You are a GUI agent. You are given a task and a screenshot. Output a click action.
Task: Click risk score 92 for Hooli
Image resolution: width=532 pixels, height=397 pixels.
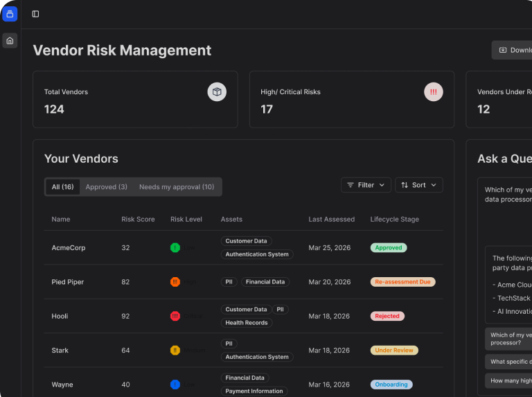[125, 316]
